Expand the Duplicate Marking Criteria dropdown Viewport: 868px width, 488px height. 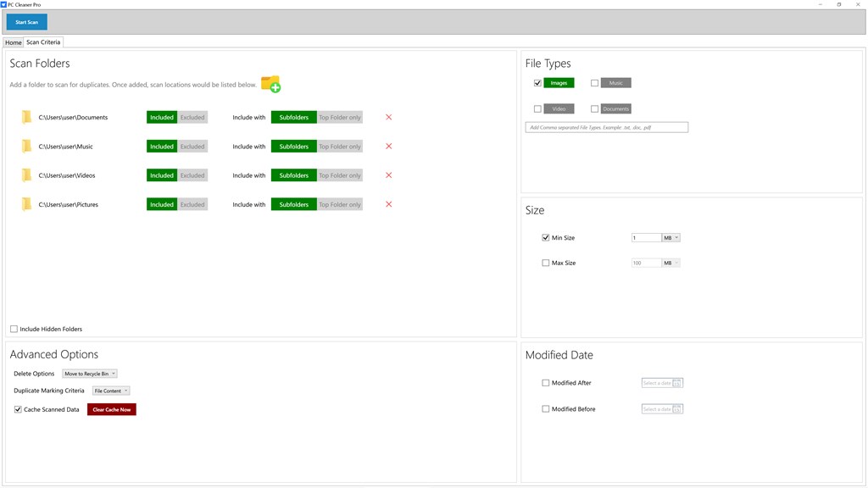(111, 391)
